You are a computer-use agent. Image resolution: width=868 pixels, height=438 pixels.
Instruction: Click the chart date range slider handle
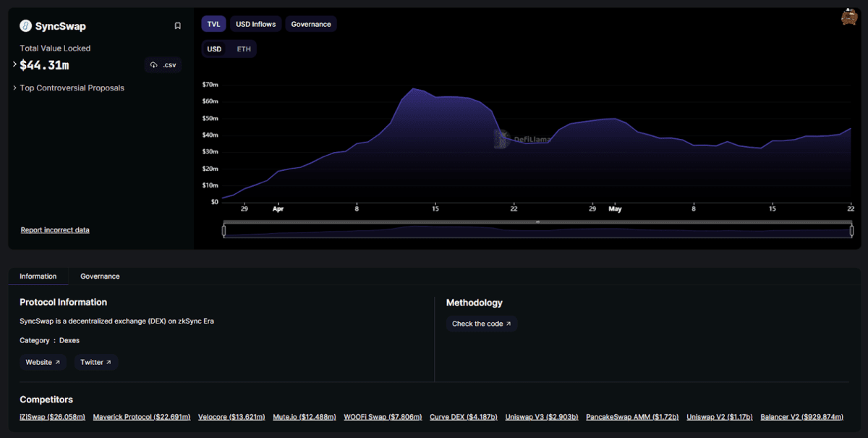point(225,230)
